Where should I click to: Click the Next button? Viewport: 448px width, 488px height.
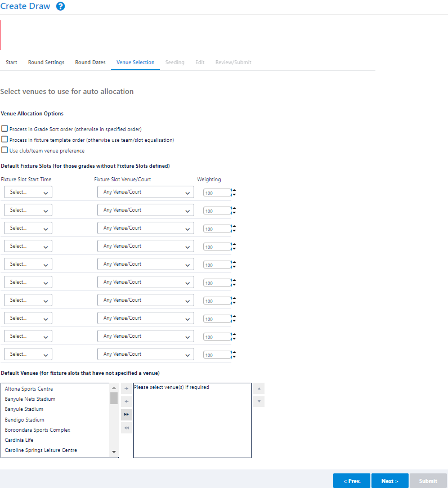point(390,481)
